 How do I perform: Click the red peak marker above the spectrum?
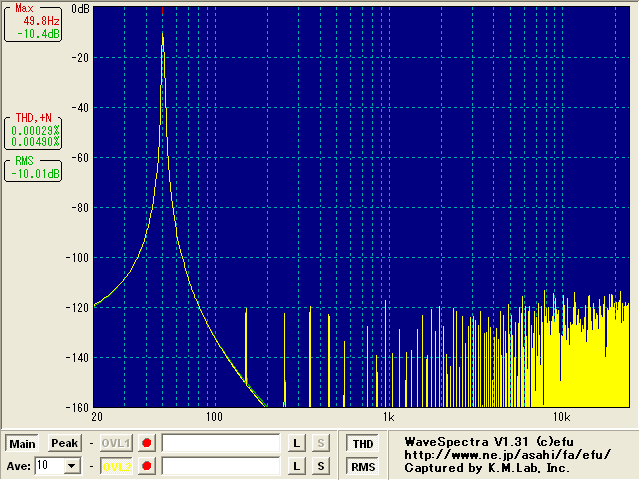click(162, 11)
